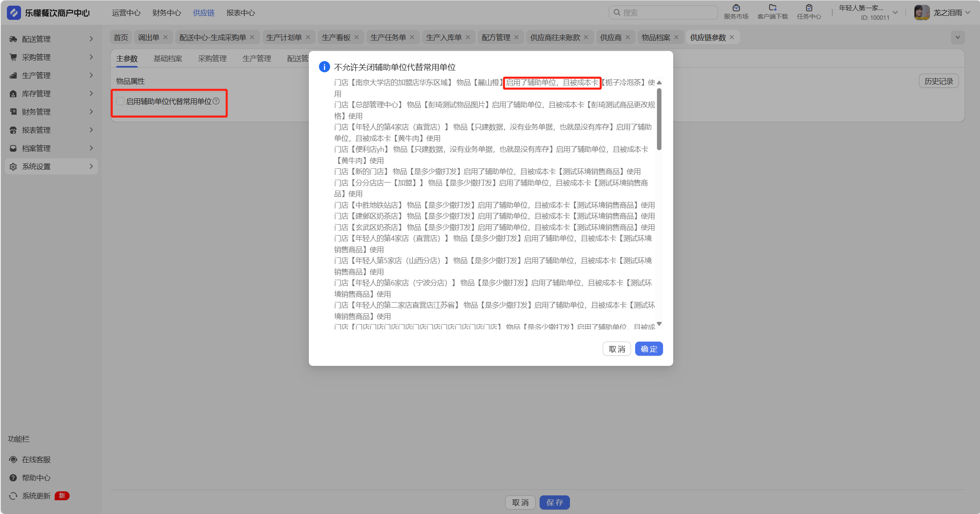The image size is (980, 514).
Task: Click 确定 in the dialog
Action: point(649,349)
